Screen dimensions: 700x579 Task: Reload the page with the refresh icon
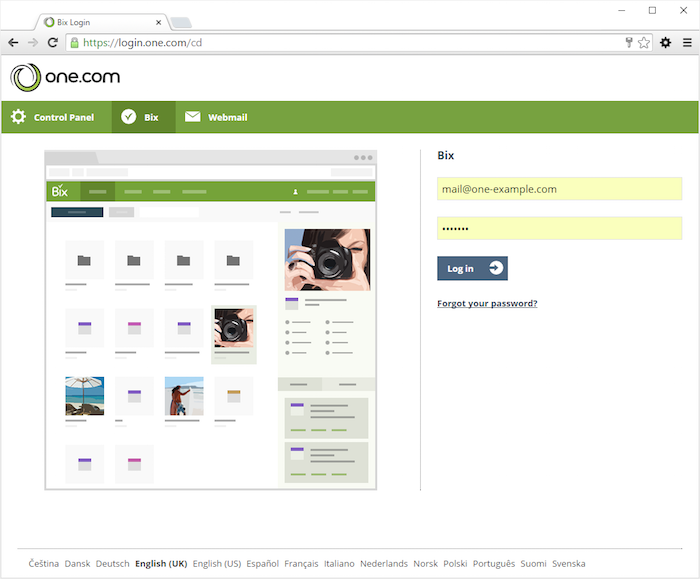(53, 42)
